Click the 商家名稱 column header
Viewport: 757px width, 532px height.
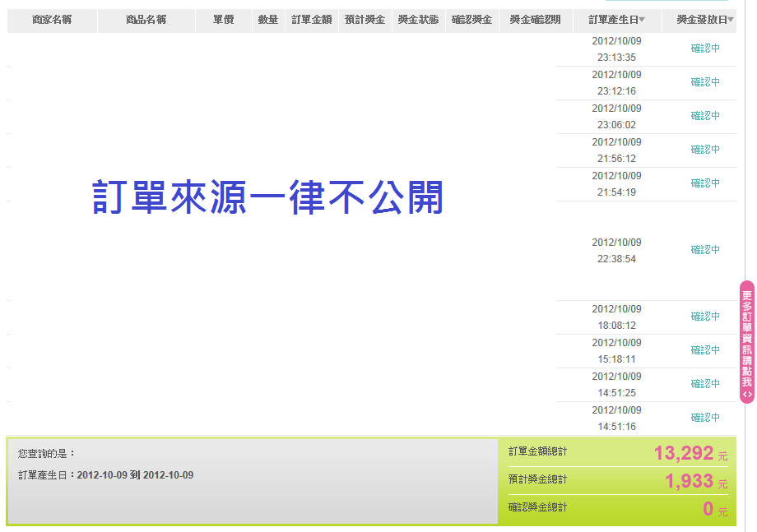pyautogui.click(x=52, y=20)
